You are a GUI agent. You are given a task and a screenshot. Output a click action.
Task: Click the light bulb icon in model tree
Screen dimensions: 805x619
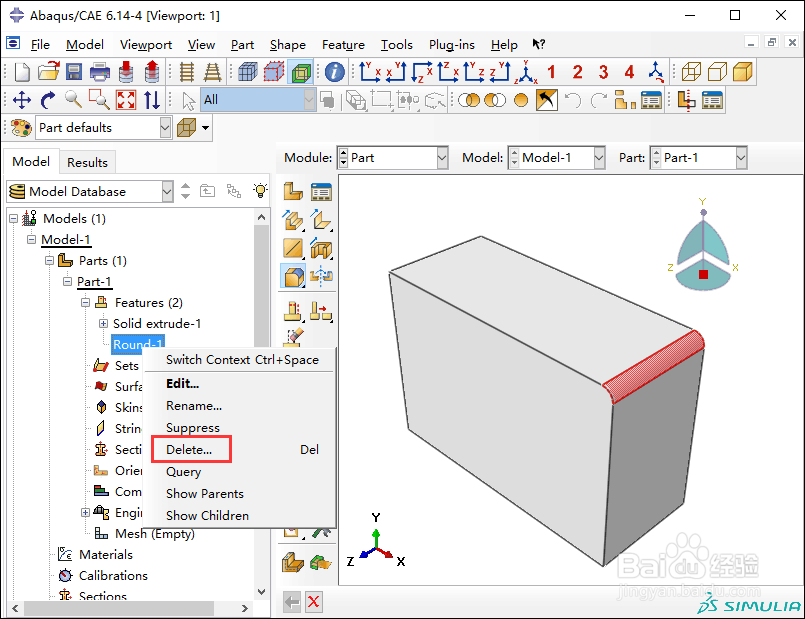click(260, 191)
